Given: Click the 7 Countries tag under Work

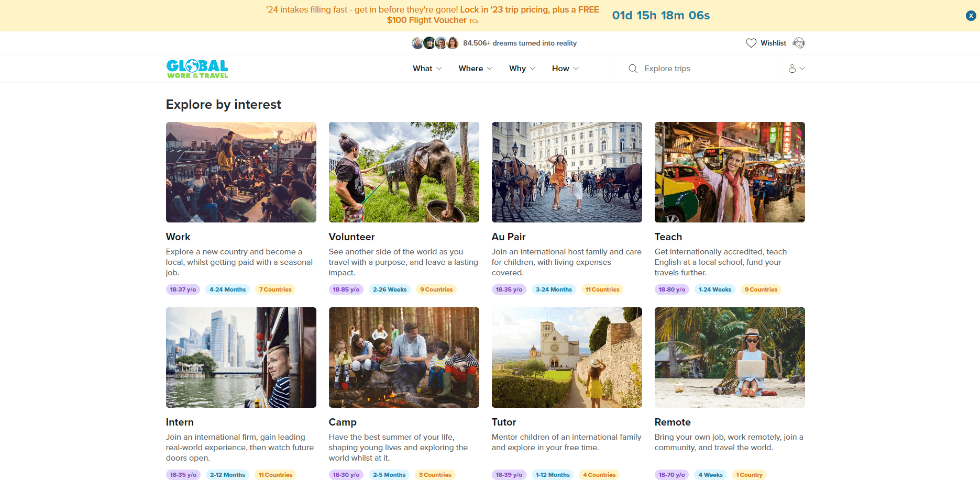Looking at the screenshot, I should [x=275, y=289].
